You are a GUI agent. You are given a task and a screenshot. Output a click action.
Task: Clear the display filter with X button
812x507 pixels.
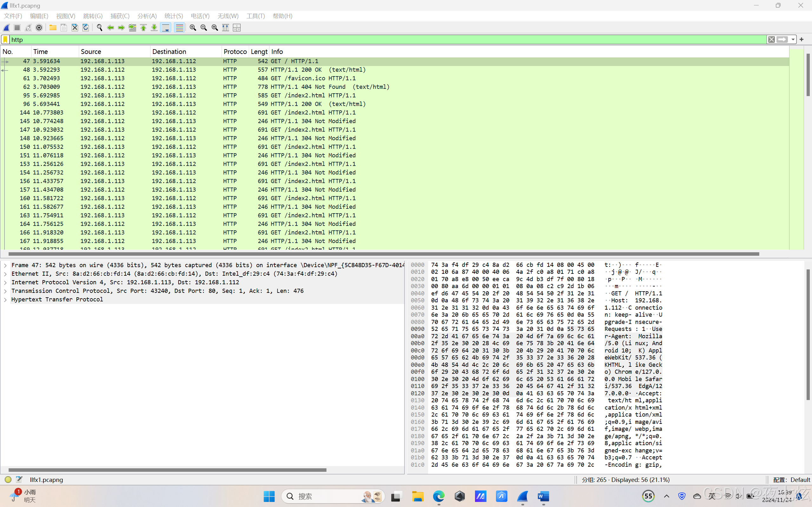tap(771, 40)
